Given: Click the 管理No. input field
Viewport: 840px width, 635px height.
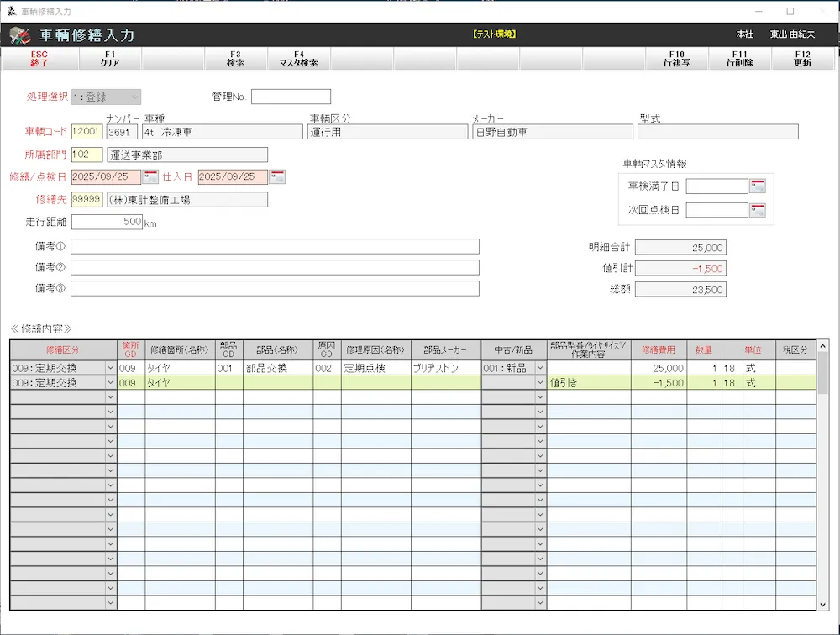Looking at the screenshot, I should click(291, 97).
